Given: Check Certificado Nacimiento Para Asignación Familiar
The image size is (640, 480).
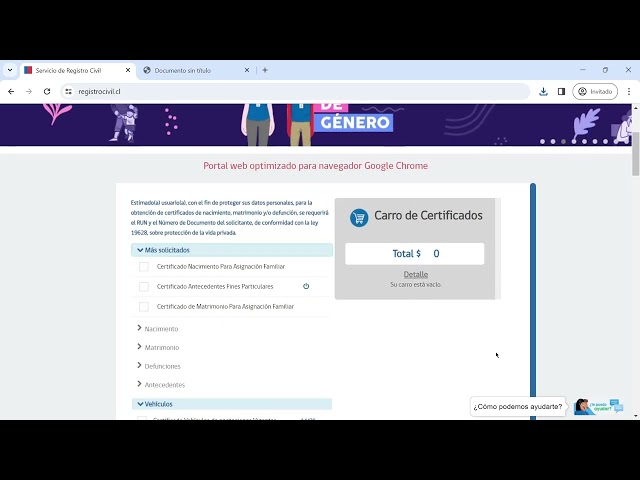Looking at the screenshot, I should point(144,267).
